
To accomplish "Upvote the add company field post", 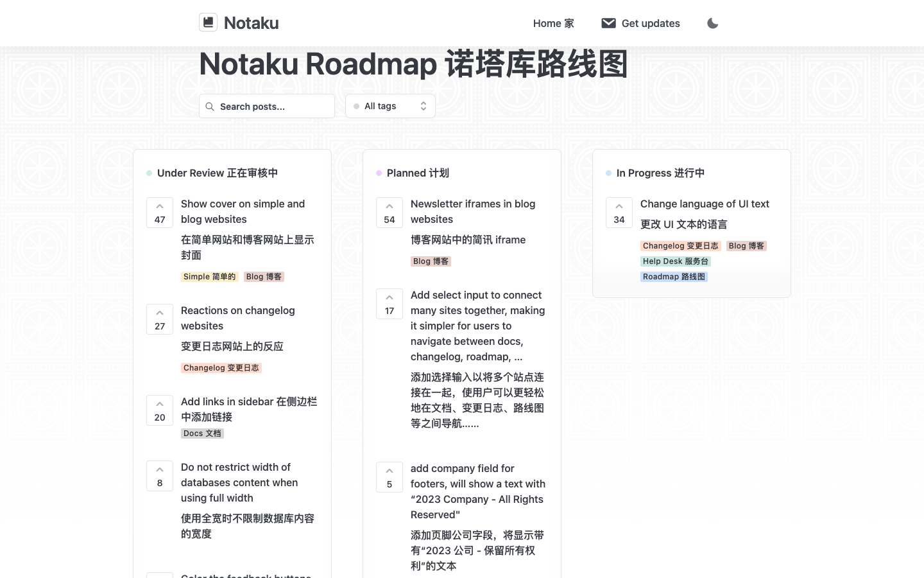I will click(389, 477).
